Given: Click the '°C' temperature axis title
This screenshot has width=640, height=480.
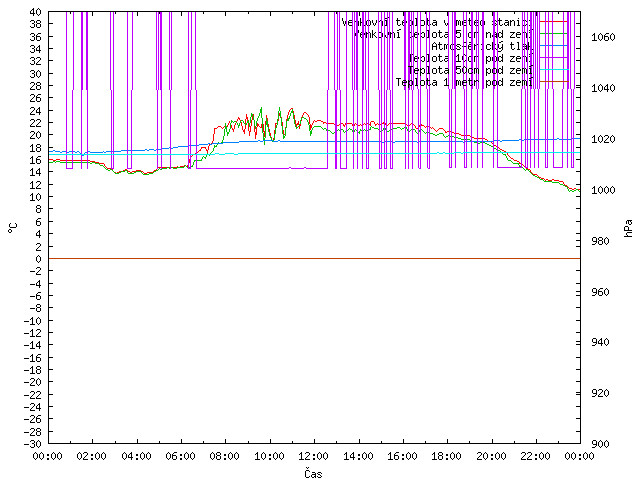Looking at the screenshot, I should (13, 228).
